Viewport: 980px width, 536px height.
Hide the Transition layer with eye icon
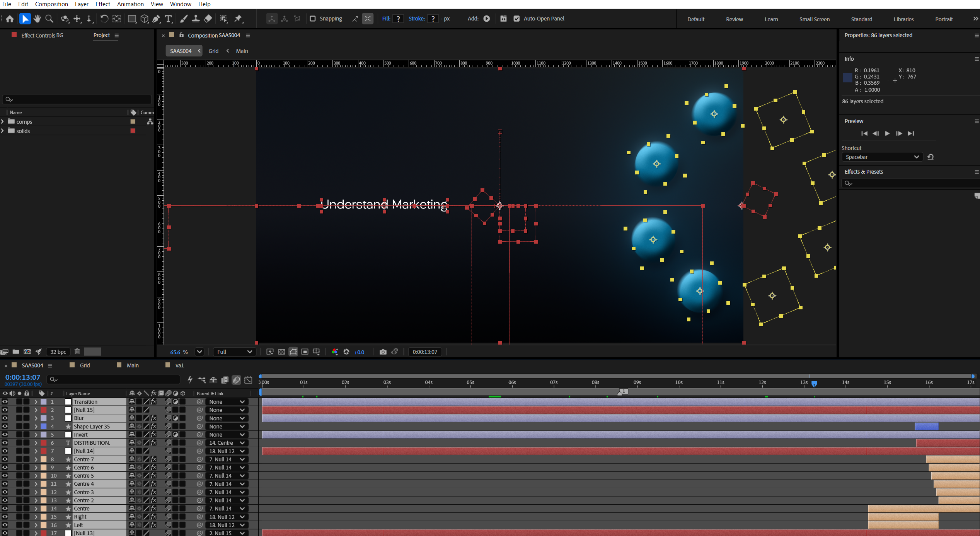click(x=5, y=402)
